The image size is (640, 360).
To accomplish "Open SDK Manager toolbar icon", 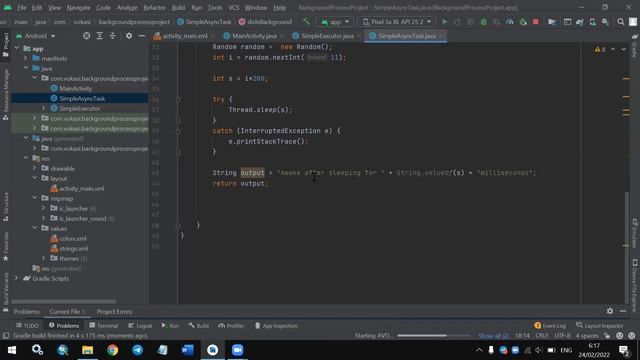I will (605, 22).
